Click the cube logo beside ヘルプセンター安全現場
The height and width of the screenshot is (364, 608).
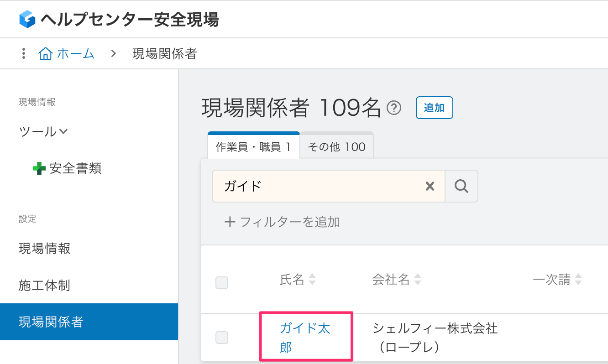pyautogui.click(x=28, y=19)
